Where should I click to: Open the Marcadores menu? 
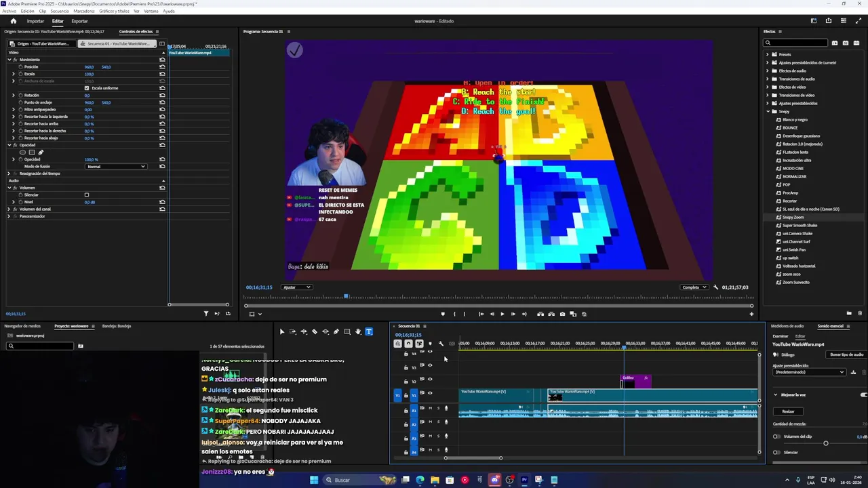pos(84,12)
